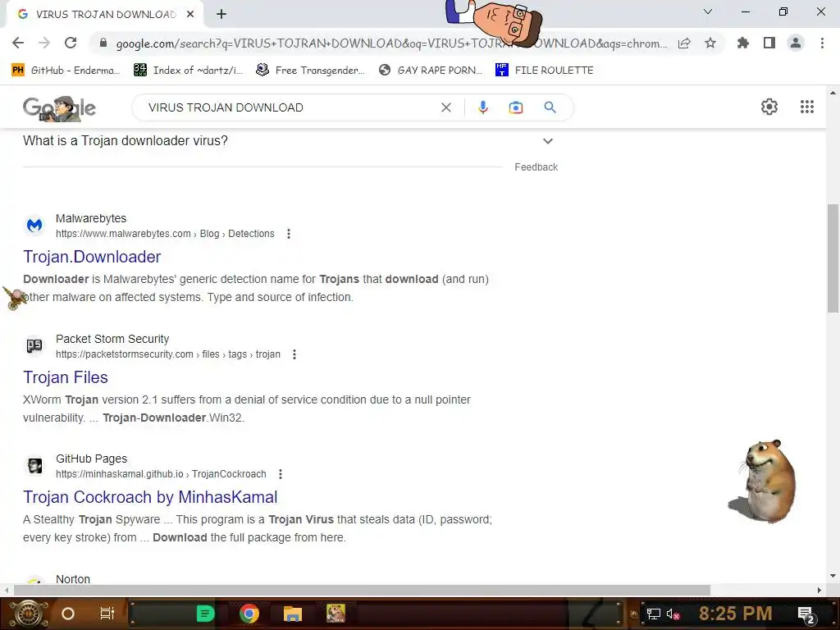The width and height of the screenshot is (840, 630).
Task: Start voice search with microphone icon
Action: click(482, 107)
